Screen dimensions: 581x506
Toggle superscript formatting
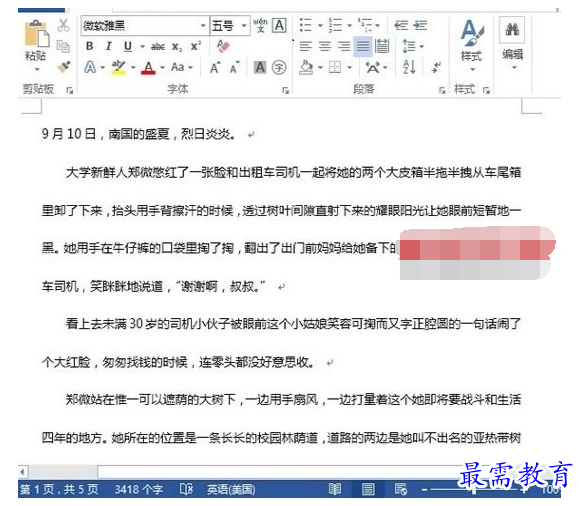pos(196,46)
